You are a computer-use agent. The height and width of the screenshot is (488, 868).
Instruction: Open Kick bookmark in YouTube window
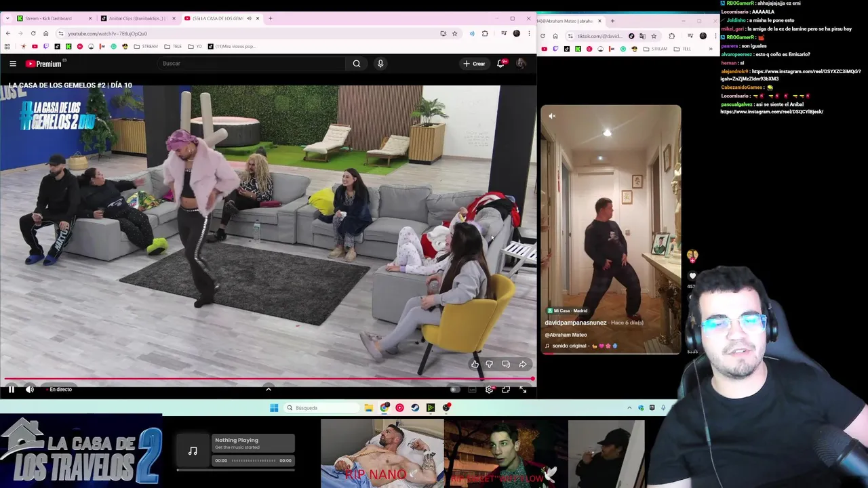pos(68,47)
